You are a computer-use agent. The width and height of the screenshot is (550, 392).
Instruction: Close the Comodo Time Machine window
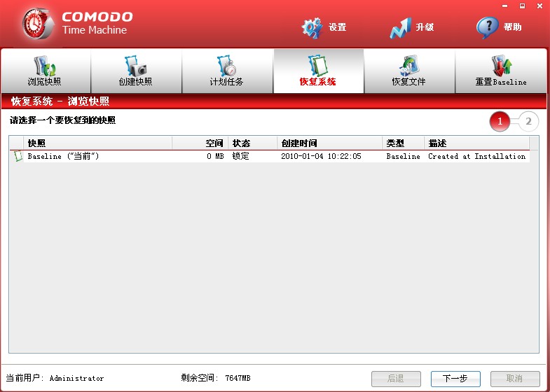tap(539, 6)
